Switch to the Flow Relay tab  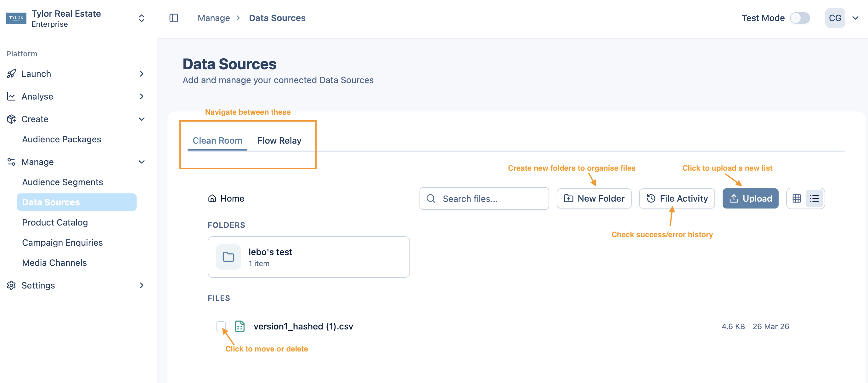279,140
